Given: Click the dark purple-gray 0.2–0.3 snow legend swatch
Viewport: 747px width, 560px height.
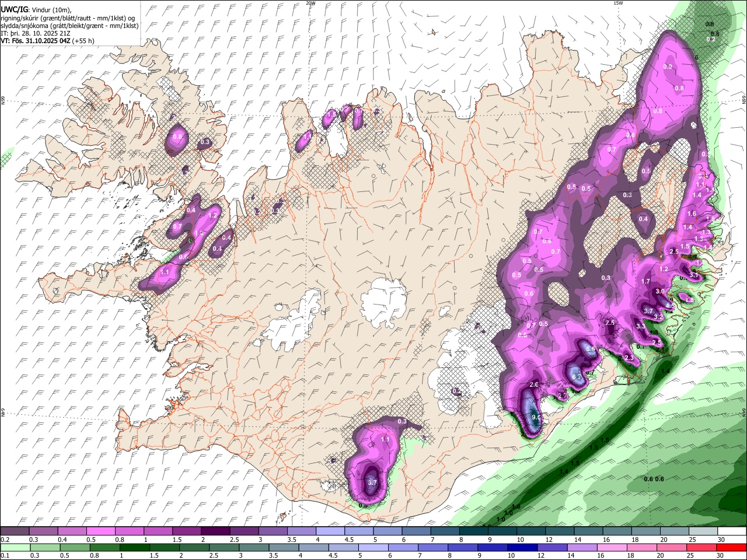Looking at the screenshot, I should tap(15, 531).
